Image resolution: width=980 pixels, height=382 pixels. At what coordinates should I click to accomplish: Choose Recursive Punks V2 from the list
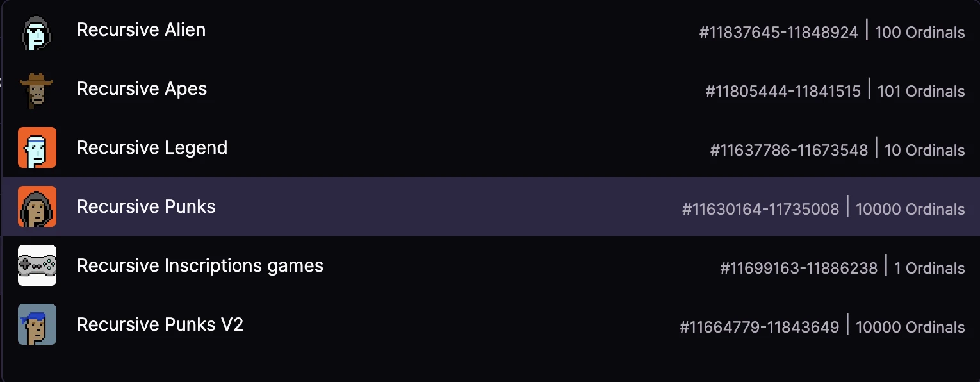[160, 325]
